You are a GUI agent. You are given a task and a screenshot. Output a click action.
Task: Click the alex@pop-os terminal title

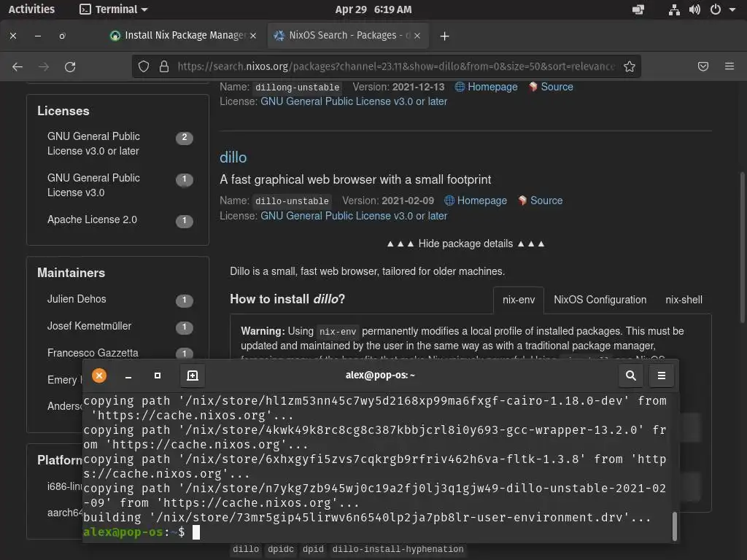[379, 376]
